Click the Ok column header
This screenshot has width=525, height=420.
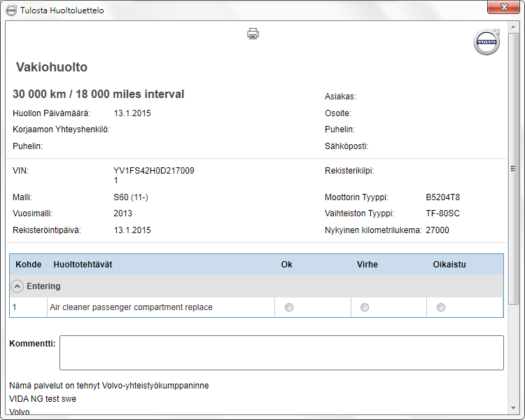tap(286, 265)
